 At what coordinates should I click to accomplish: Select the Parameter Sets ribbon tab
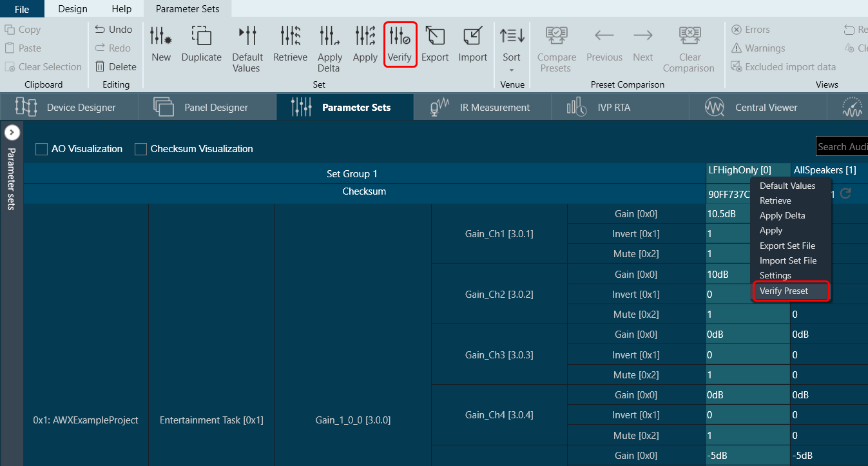coord(188,9)
